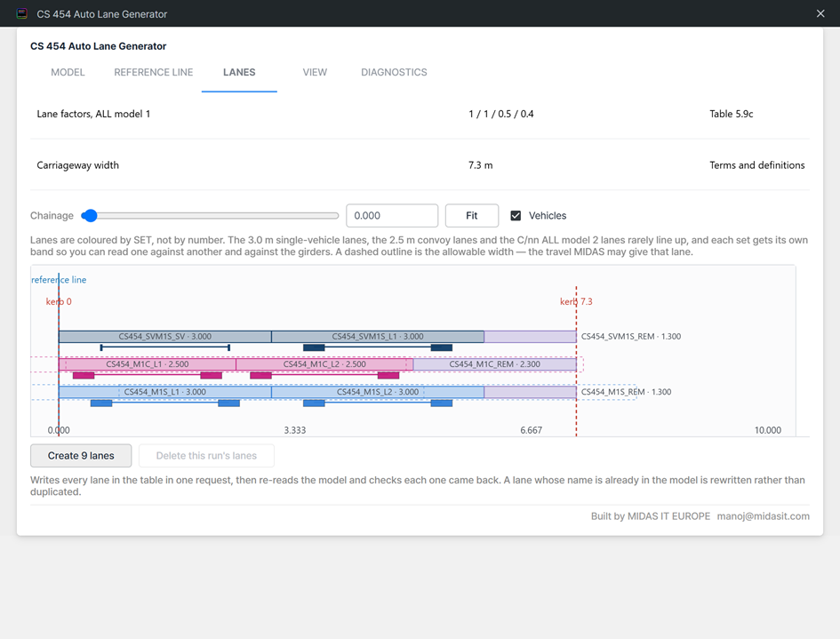Click the 'kerb 7.3' marker label

tap(576, 301)
